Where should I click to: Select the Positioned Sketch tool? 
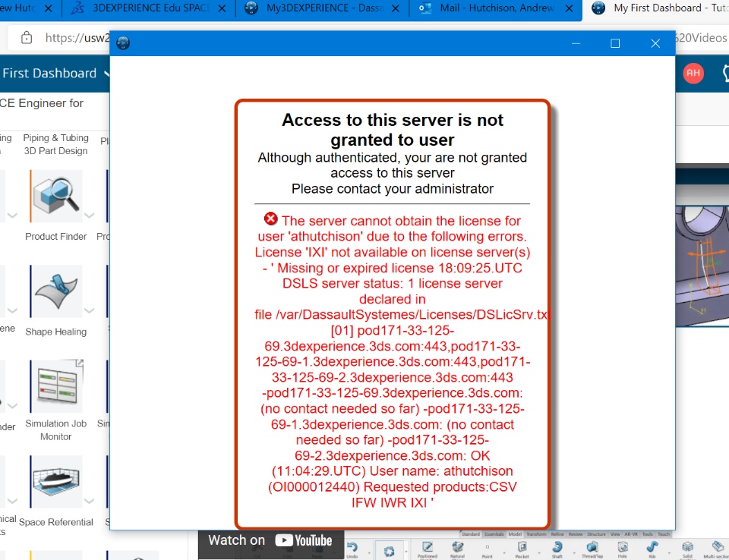click(427, 549)
